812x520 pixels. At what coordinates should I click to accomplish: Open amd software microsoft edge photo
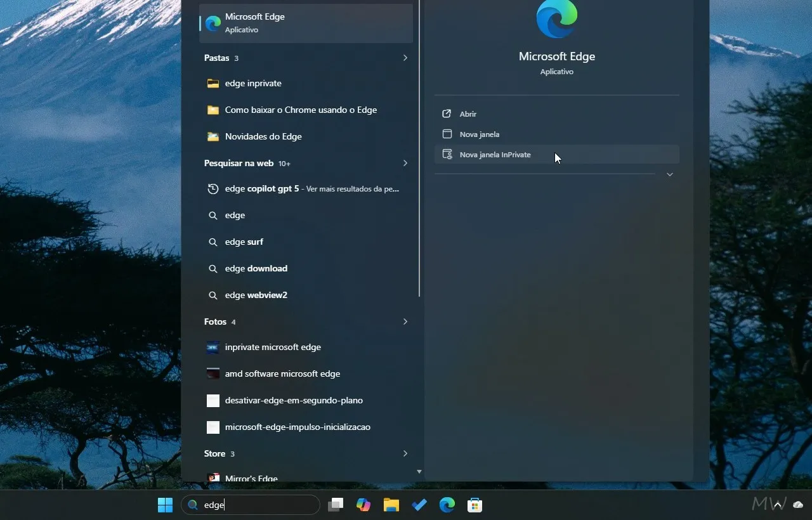point(306,374)
